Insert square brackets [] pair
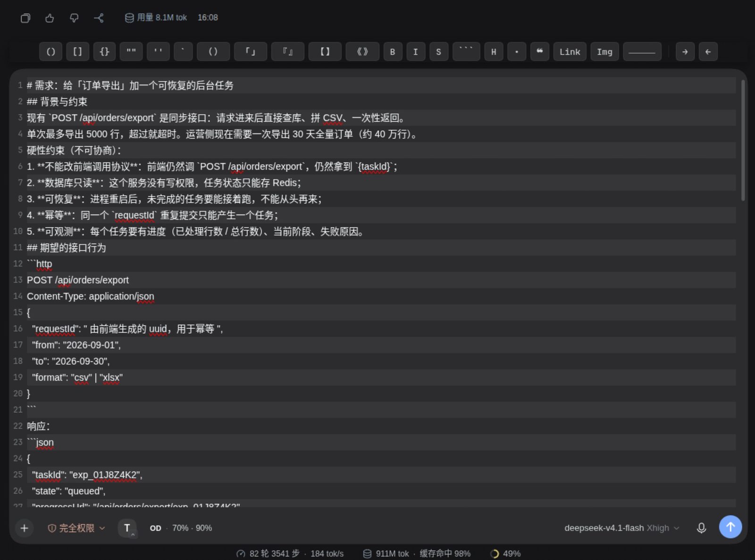The height and width of the screenshot is (560, 755). click(77, 51)
